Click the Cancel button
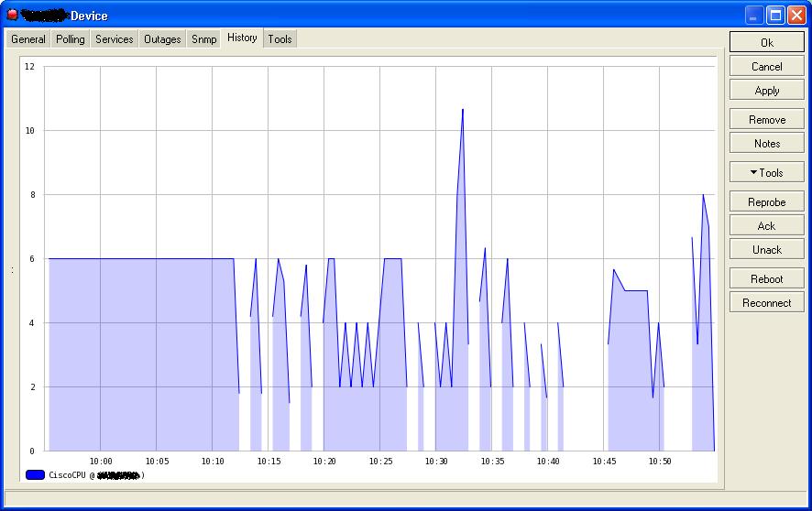812x511 pixels. [x=767, y=66]
